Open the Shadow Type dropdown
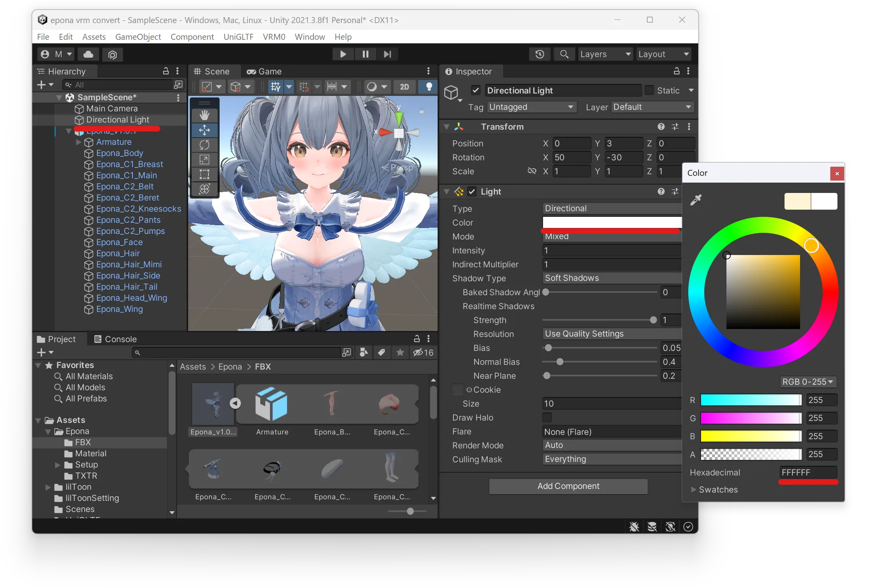The width and height of the screenshot is (882, 588). [612, 278]
